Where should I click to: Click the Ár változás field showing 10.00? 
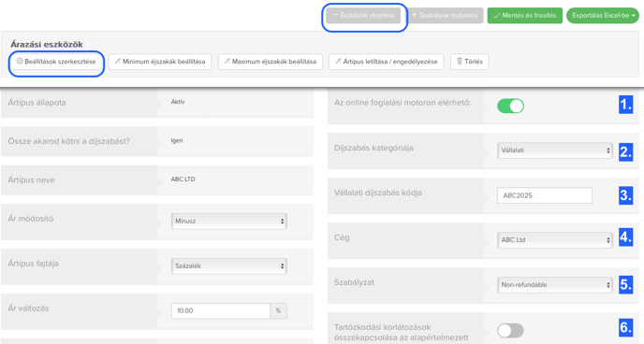click(x=221, y=310)
